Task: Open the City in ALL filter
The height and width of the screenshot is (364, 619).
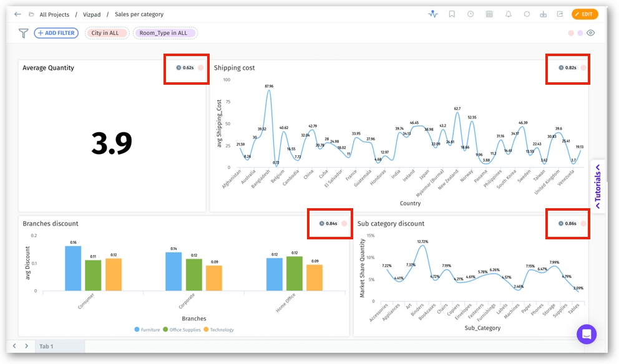Action: (107, 33)
